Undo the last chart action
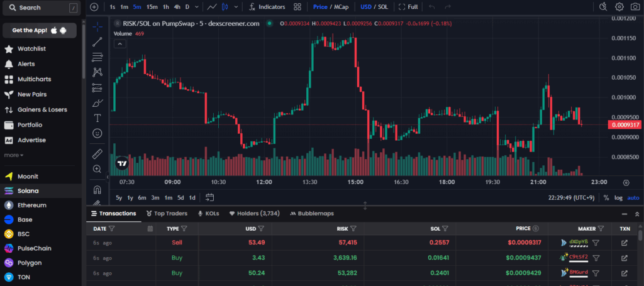Screen dimensions: 644x286 (x=431, y=7)
